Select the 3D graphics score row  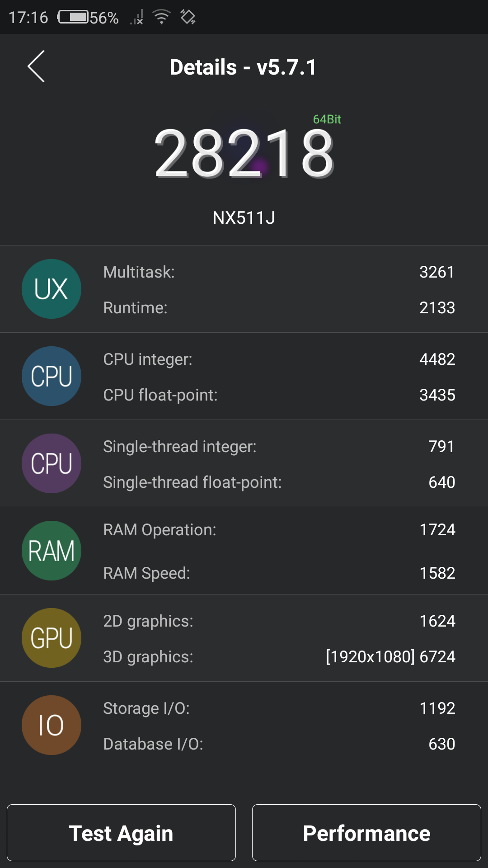tap(279, 657)
